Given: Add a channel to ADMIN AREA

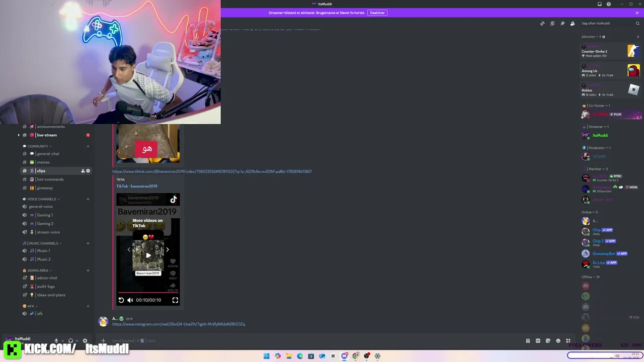Looking at the screenshot, I should (x=88, y=270).
